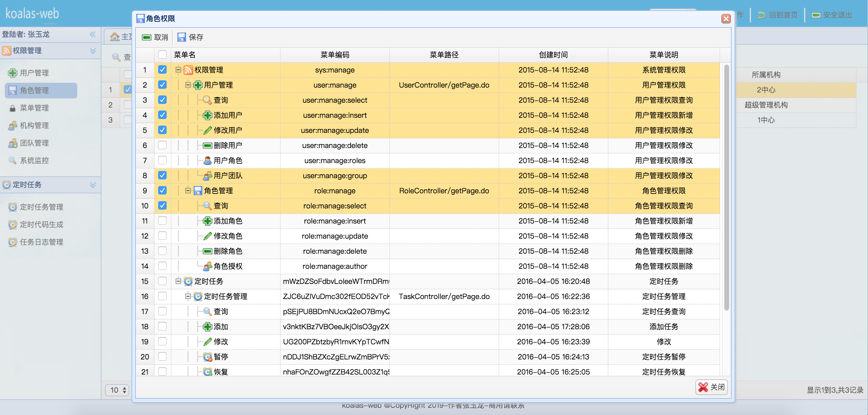Uncheck the user:manage checkbox in row 2

(162, 85)
